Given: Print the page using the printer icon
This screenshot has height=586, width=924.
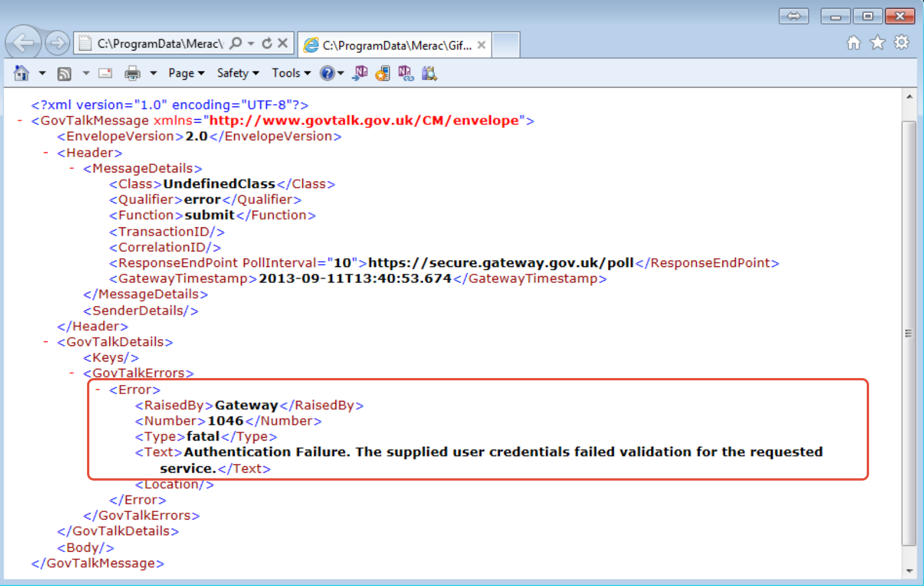Looking at the screenshot, I should (x=132, y=73).
